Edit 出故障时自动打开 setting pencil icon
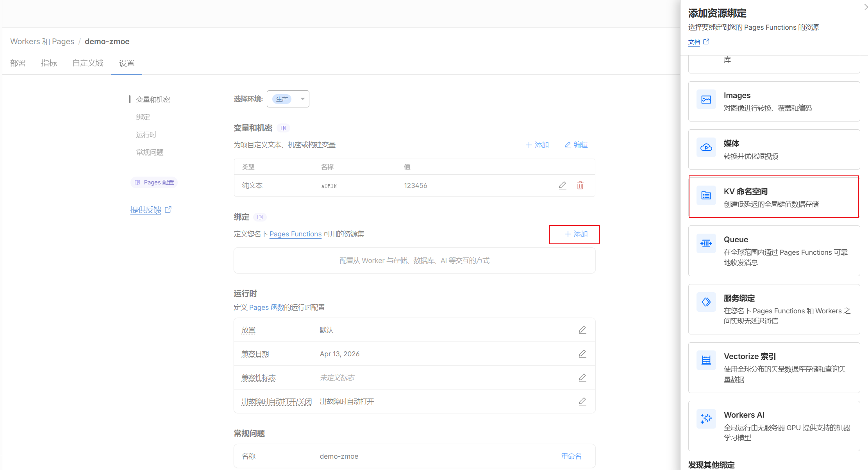The width and height of the screenshot is (868, 470). pyautogui.click(x=582, y=401)
